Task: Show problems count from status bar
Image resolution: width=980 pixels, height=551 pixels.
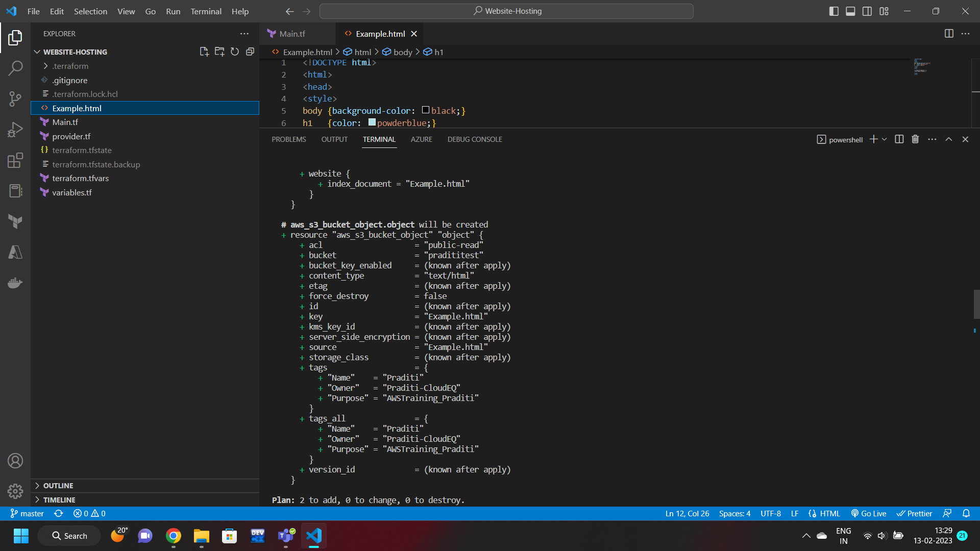Action: pyautogui.click(x=88, y=513)
